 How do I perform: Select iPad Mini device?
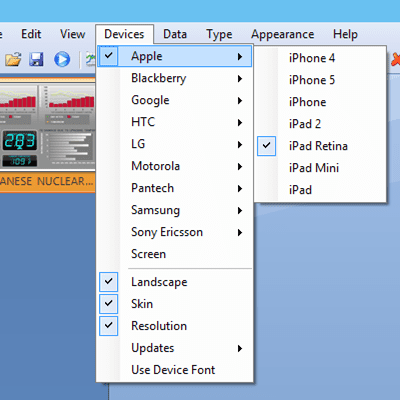pyautogui.click(x=320, y=168)
